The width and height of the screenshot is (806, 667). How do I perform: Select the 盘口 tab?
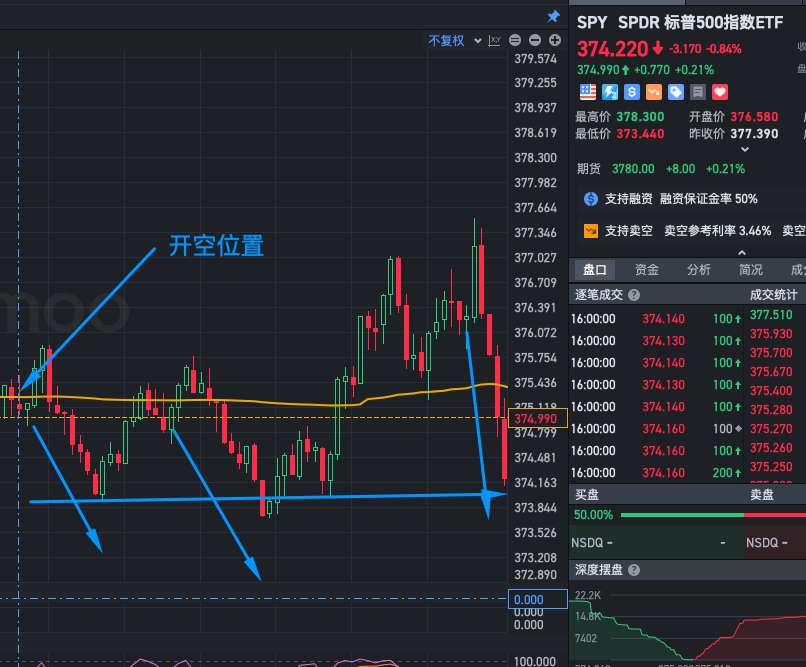click(x=595, y=269)
